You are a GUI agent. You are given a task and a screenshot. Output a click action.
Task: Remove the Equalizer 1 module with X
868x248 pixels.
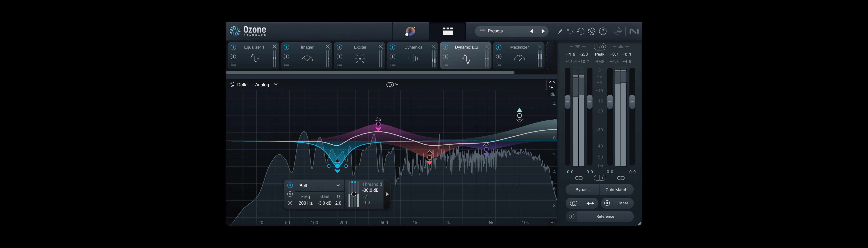coord(274,47)
